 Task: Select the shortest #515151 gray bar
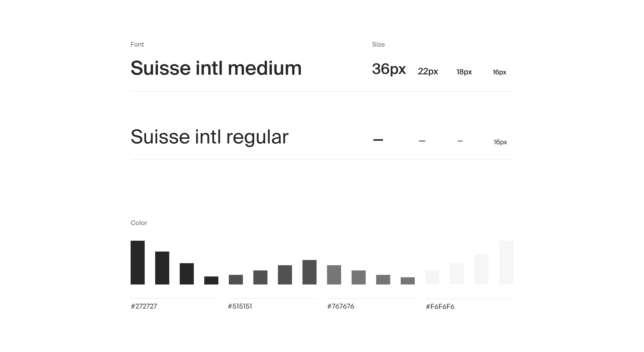235,280
